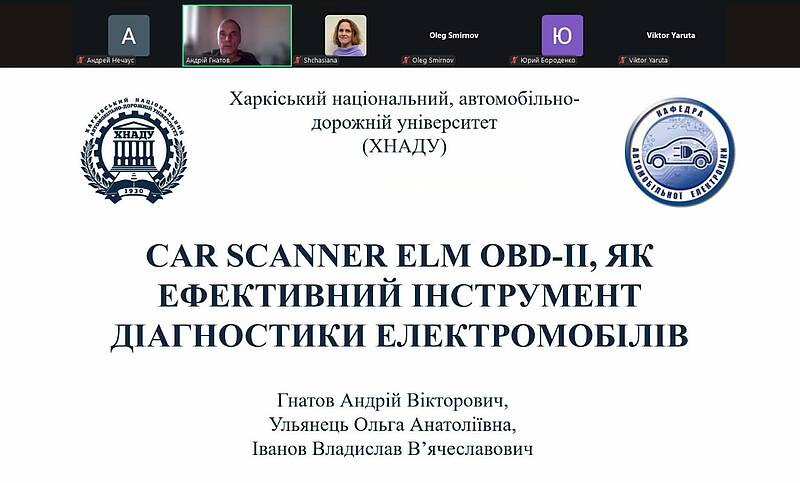Select Андрій Гнатов's active video tile
The width and height of the screenshot is (800, 483).
pos(236,32)
